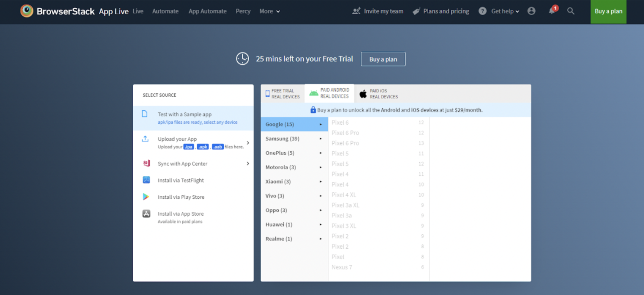Click the search magnifier icon

click(x=571, y=11)
